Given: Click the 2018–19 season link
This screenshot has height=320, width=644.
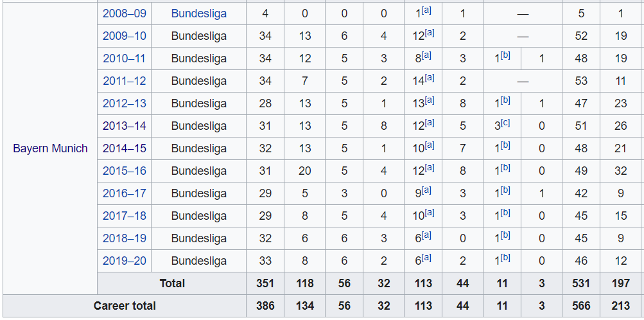Looking at the screenshot, I should [124, 238].
